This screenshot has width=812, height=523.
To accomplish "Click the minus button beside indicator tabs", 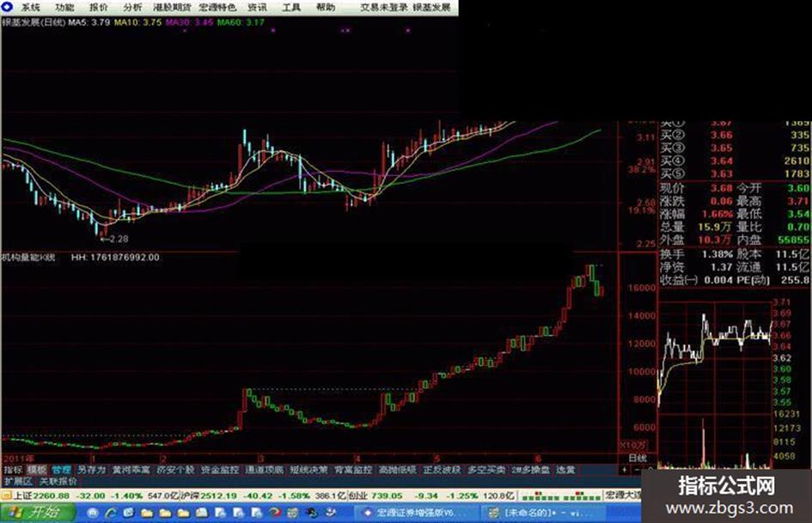I will pos(637,470).
